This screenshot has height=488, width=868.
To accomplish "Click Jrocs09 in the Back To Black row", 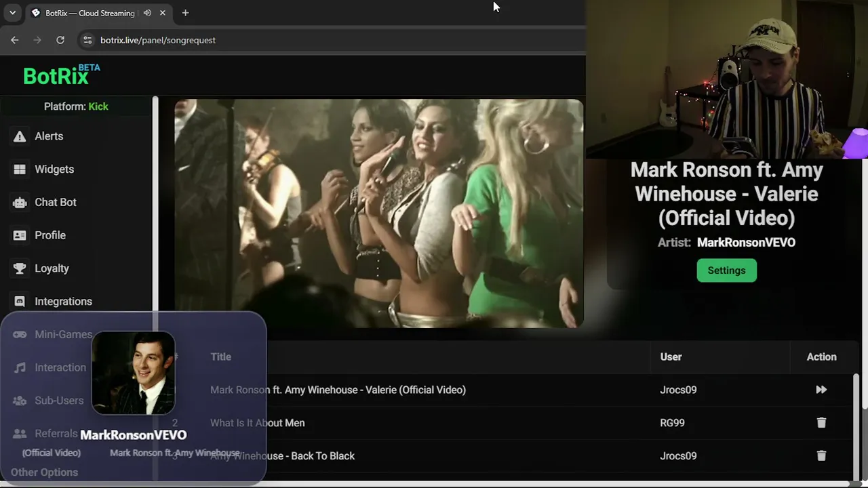I will point(678,456).
